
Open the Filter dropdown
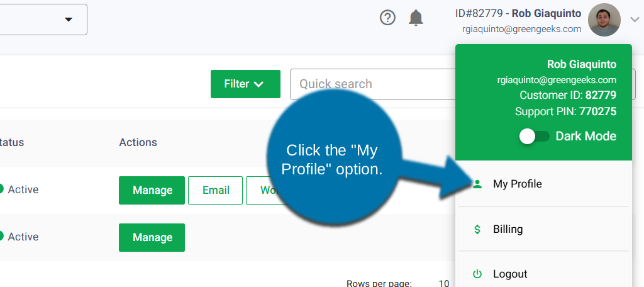pos(245,84)
